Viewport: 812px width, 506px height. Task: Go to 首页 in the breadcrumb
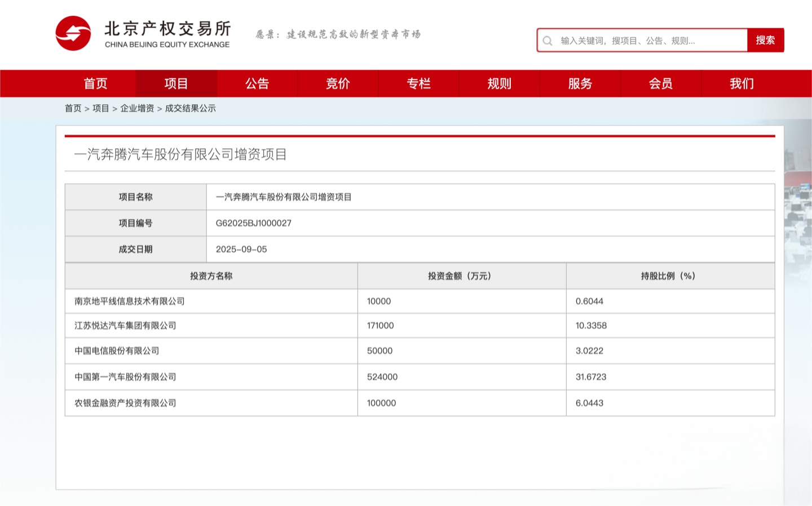point(73,108)
